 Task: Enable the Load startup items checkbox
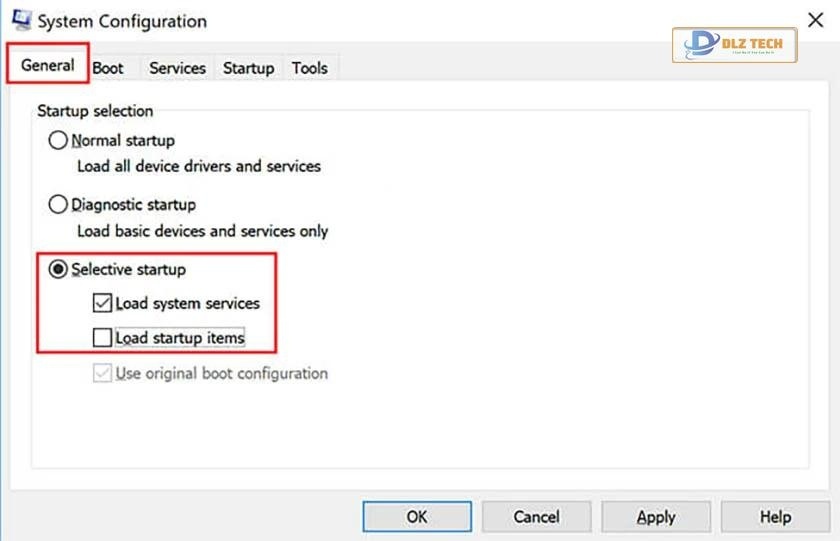click(102, 338)
